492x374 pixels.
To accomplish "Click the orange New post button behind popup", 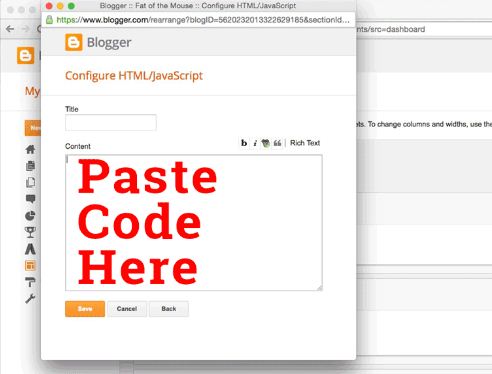I will pos(33,128).
